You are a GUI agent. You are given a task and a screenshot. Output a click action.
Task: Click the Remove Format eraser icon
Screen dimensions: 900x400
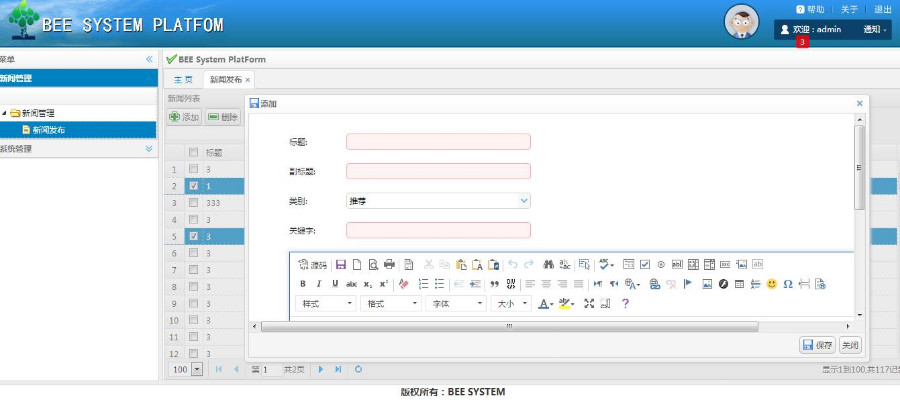(403, 284)
